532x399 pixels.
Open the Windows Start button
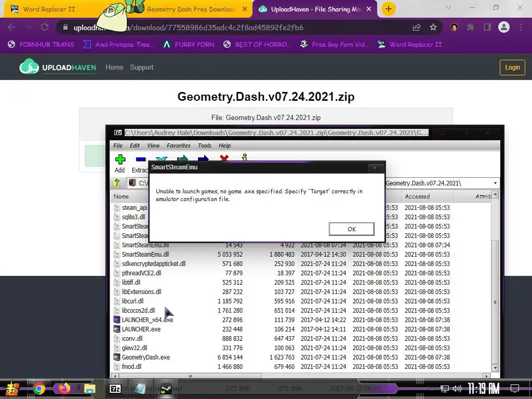(12, 389)
